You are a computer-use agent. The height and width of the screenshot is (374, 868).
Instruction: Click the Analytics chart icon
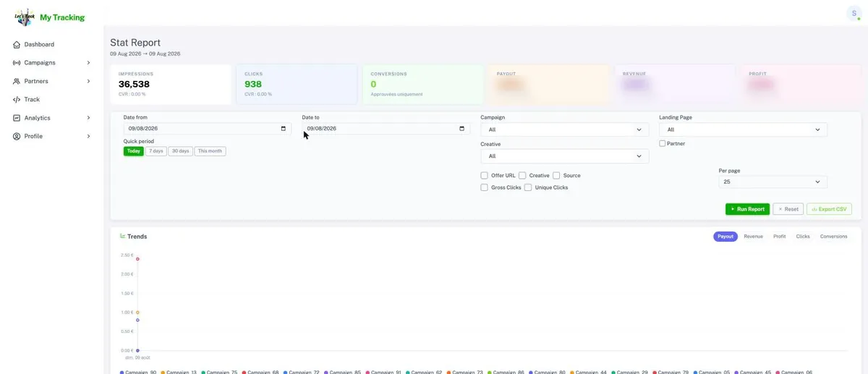coord(17,118)
